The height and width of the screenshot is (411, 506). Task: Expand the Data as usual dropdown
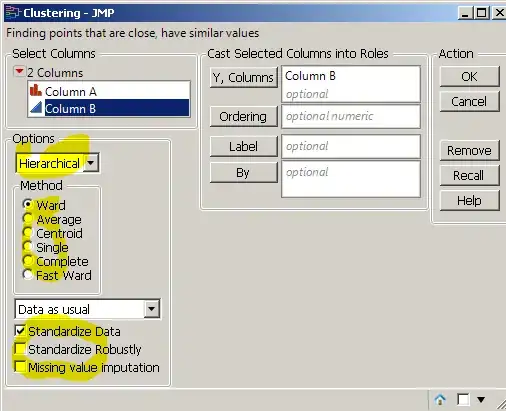point(87,309)
